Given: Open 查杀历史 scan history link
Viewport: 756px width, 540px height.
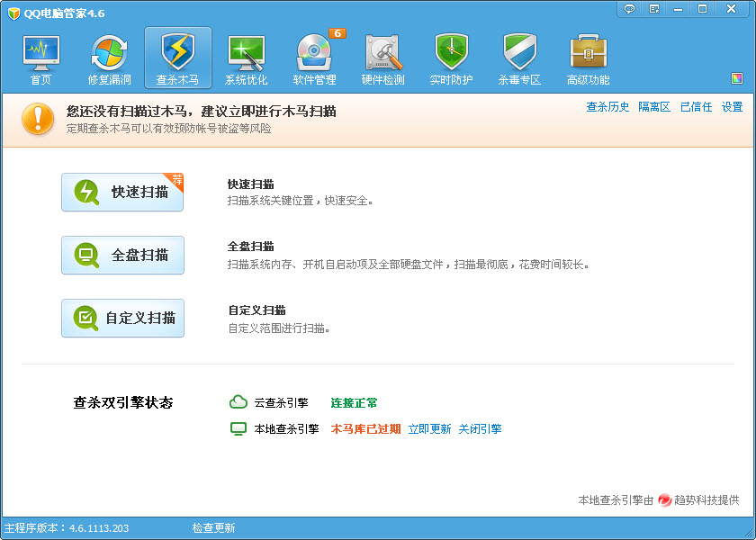Looking at the screenshot, I should pos(607,107).
